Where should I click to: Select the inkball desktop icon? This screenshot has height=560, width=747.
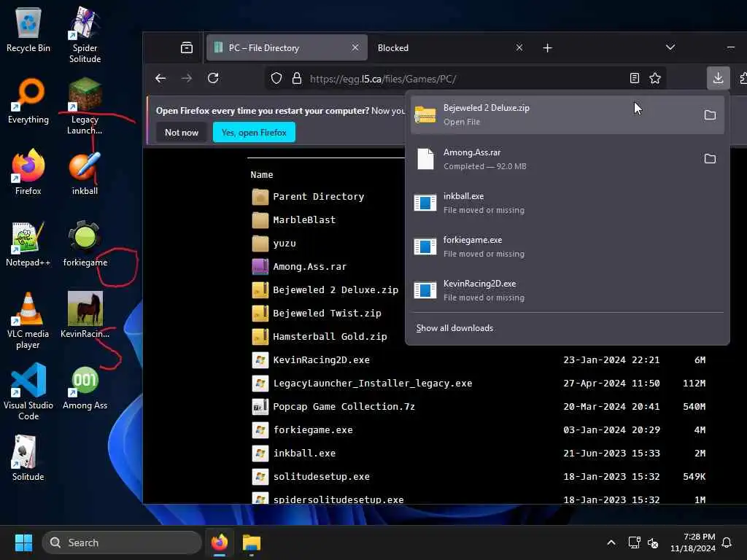coord(85,172)
